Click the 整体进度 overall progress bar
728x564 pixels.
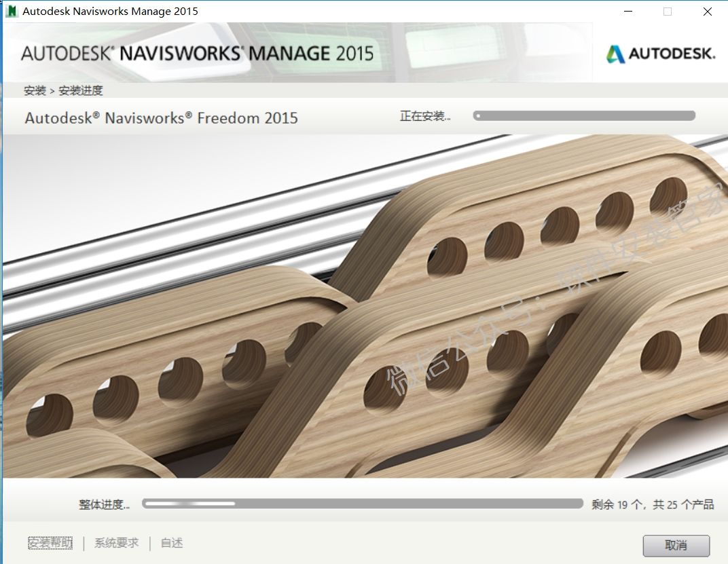tap(363, 504)
